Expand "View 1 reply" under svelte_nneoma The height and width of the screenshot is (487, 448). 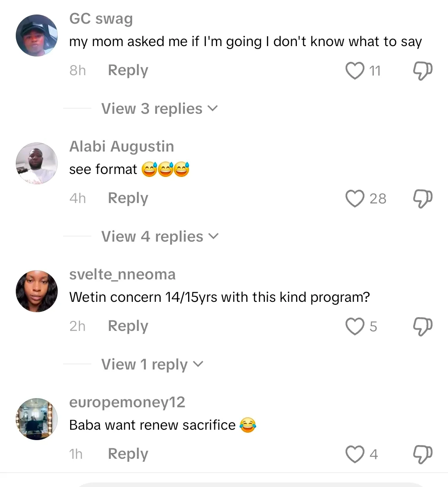152,365
